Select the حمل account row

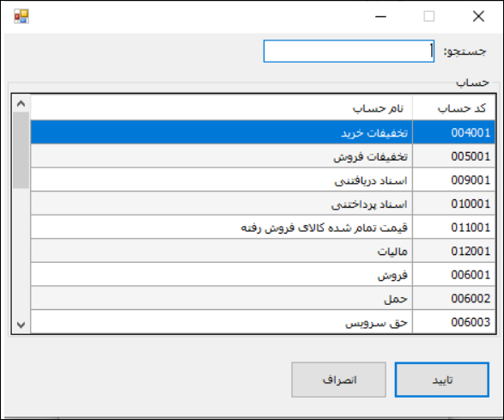tap(263, 298)
